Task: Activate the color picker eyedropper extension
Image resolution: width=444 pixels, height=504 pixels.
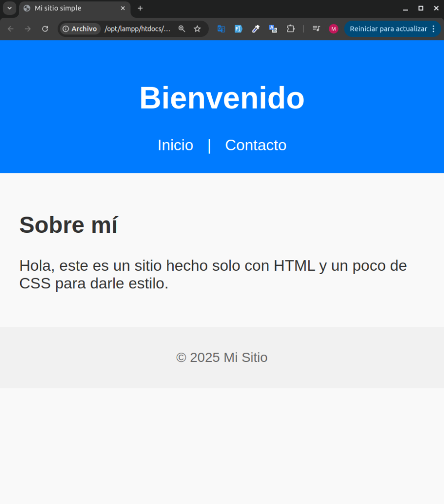Action: 255,29
